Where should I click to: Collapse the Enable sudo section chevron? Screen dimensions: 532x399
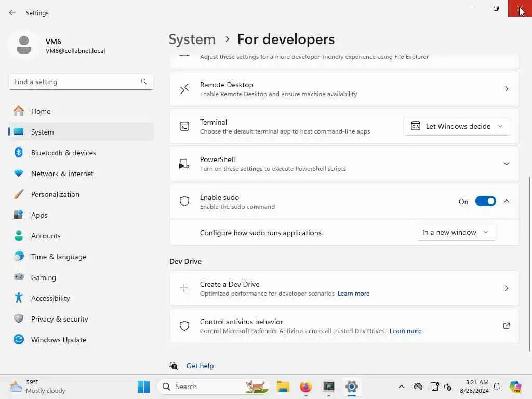coord(506,201)
